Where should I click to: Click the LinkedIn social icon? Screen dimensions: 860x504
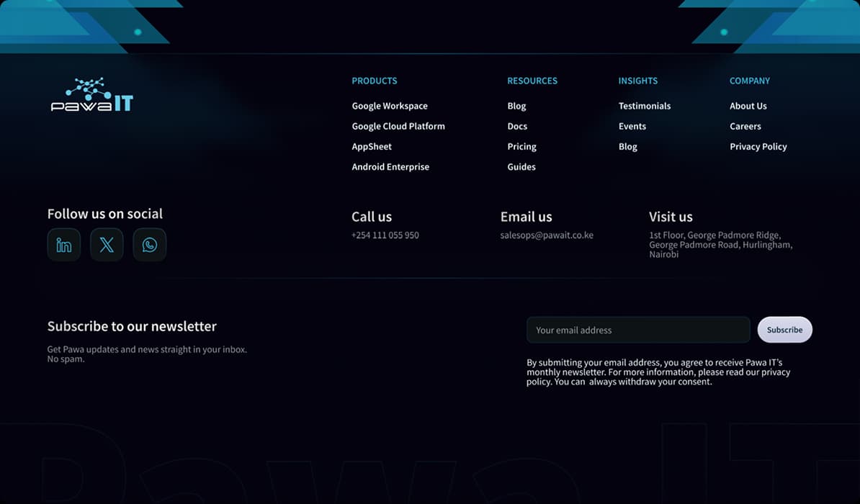63,244
